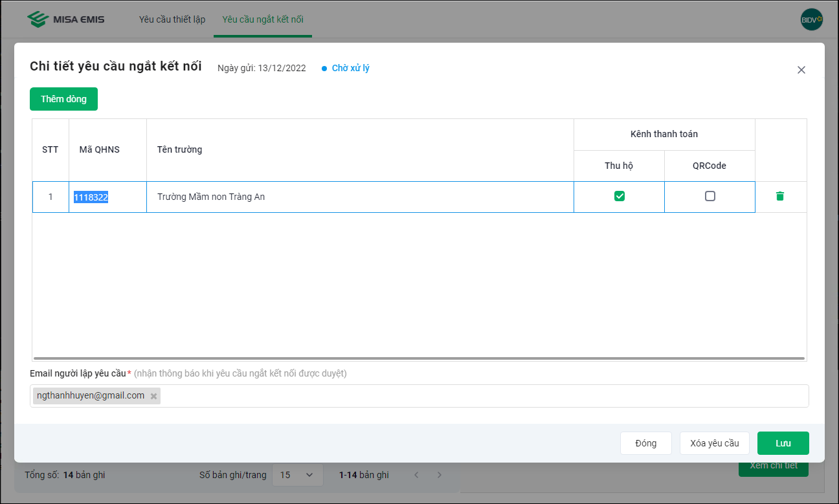This screenshot has width=839, height=504.
Task: Uncheck the Thu hộ payment channel checkbox
Action: point(620,196)
